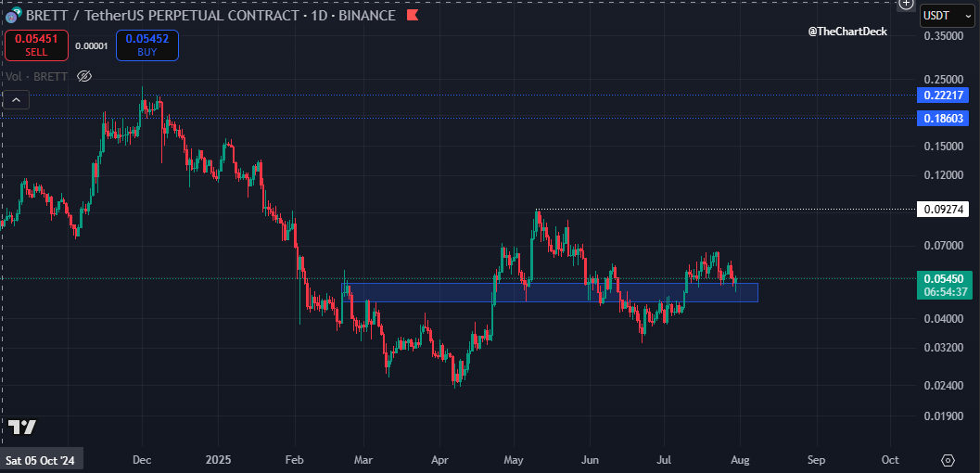980x473 pixels.
Task: Click the Dec time axis label
Action: click(x=141, y=461)
